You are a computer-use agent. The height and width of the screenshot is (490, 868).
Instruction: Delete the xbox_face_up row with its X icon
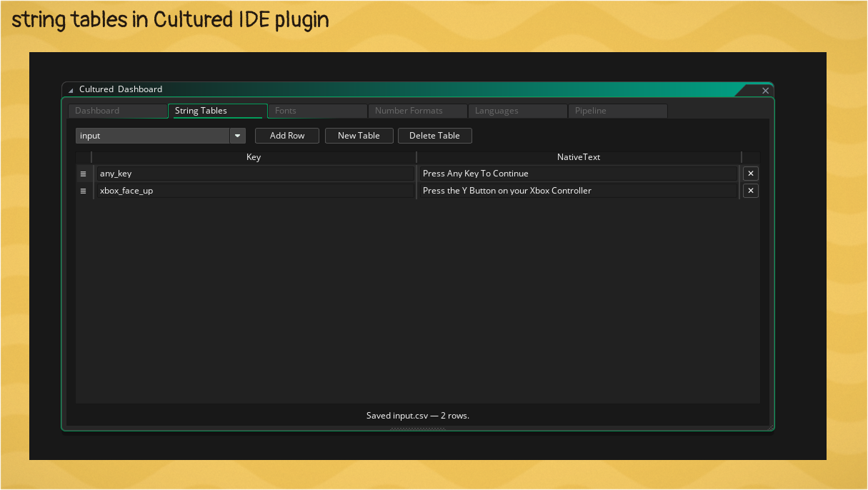[x=751, y=191]
